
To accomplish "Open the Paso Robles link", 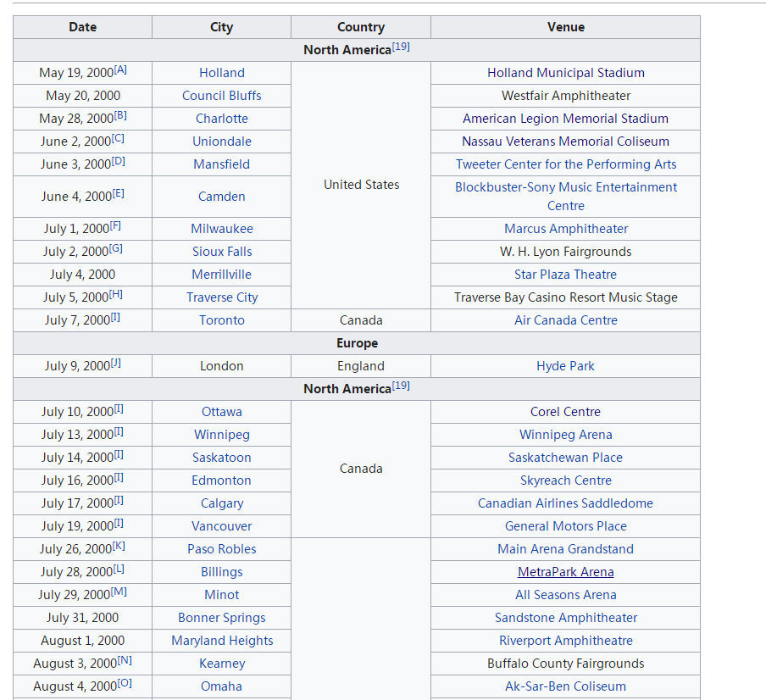I will (x=222, y=549).
